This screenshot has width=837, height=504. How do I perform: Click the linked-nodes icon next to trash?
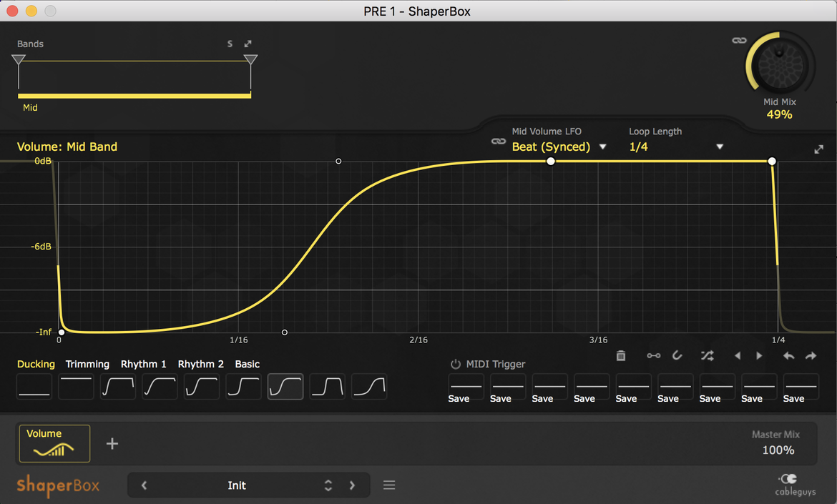tap(654, 356)
